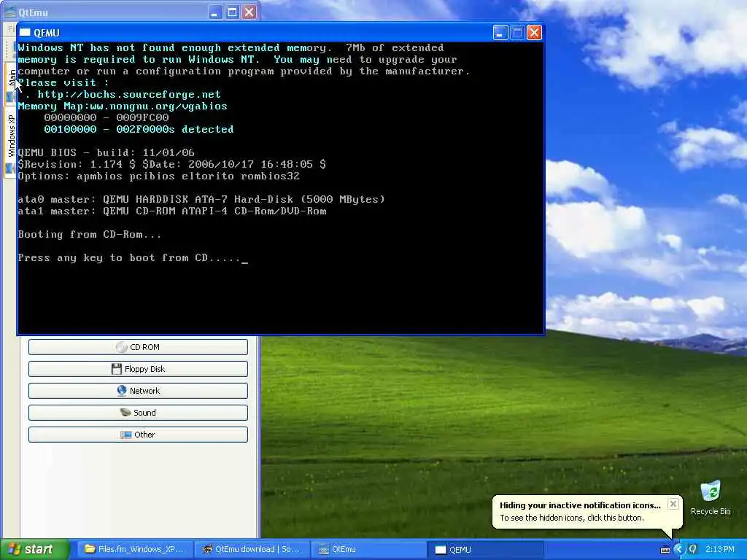Open the Floppy Disk settings section

tap(138, 369)
